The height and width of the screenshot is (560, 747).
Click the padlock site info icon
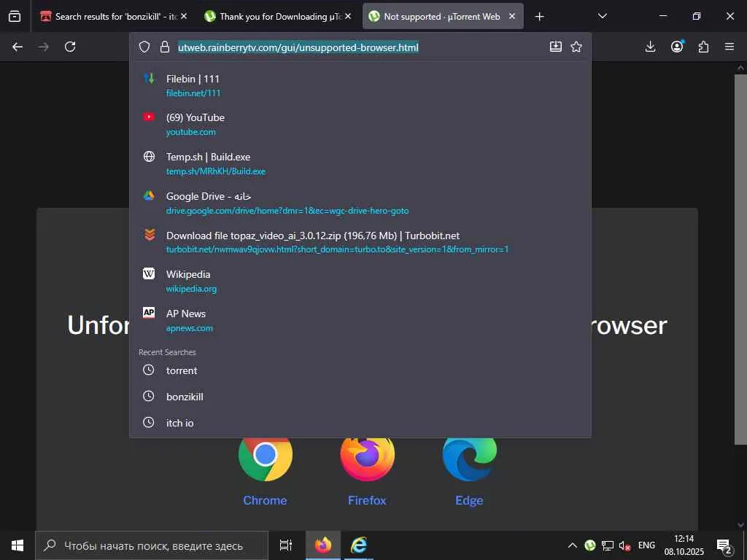(x=165, y=47)
